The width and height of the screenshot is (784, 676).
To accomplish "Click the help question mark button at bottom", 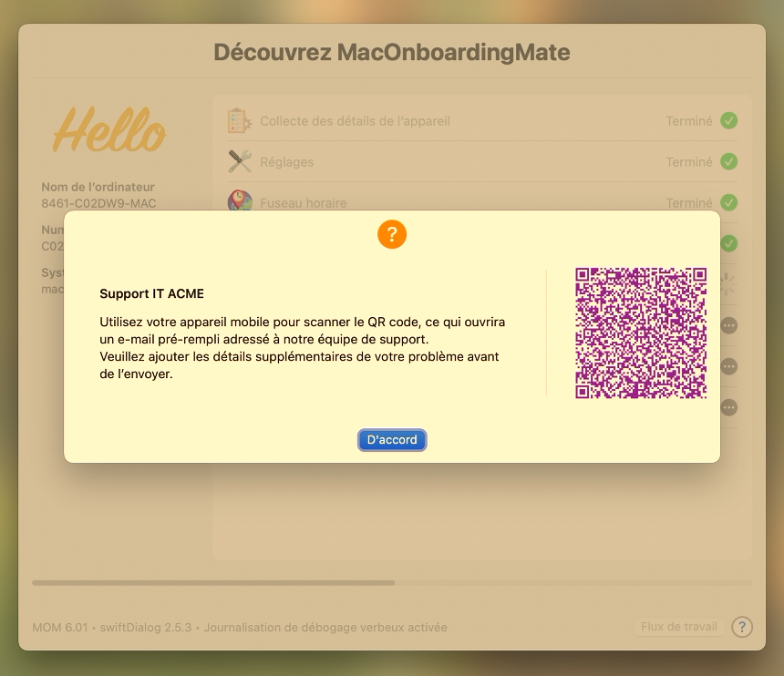I will click(742, 627).
